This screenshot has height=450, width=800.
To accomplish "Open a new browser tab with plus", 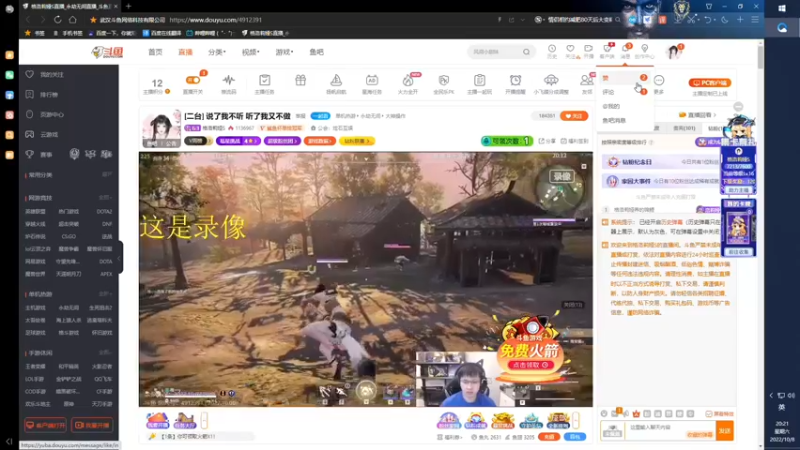I will [x=129, y=6].
